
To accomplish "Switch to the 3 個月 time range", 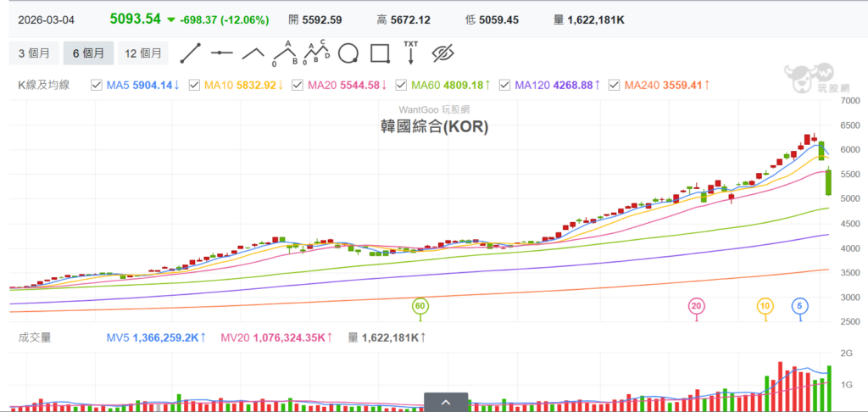I will (x=35, y=53).
